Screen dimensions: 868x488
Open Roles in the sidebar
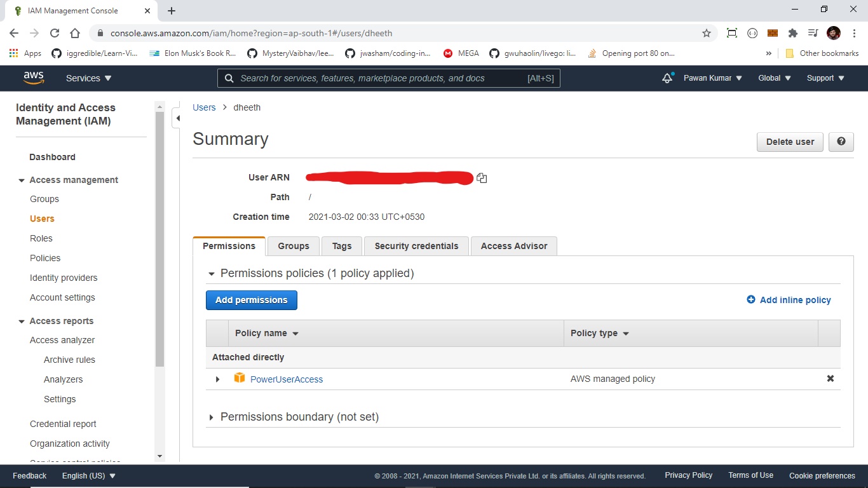coord(41,238)
